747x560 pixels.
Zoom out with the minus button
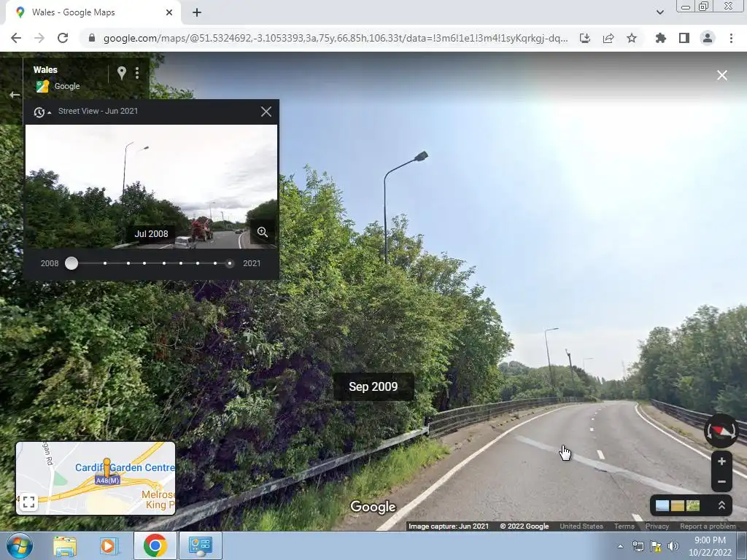click(x=721, y=481)
